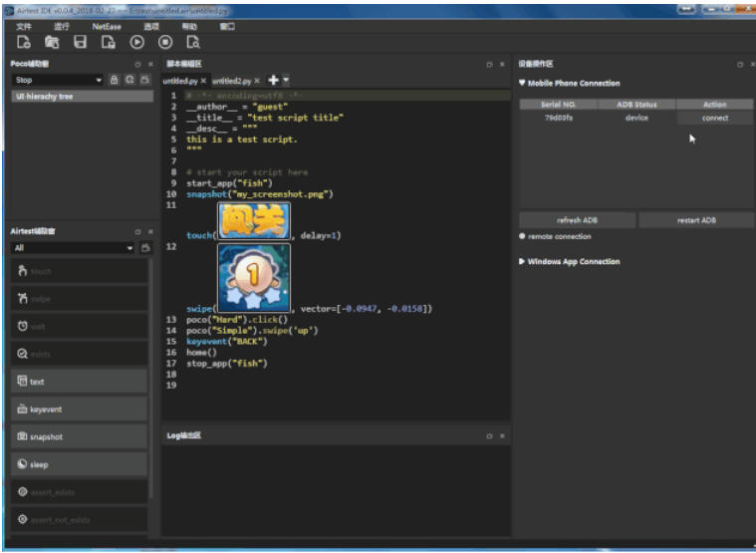756x553 pixels.
Task: Open the NetEase menu
Action: (x=107, y=27)
